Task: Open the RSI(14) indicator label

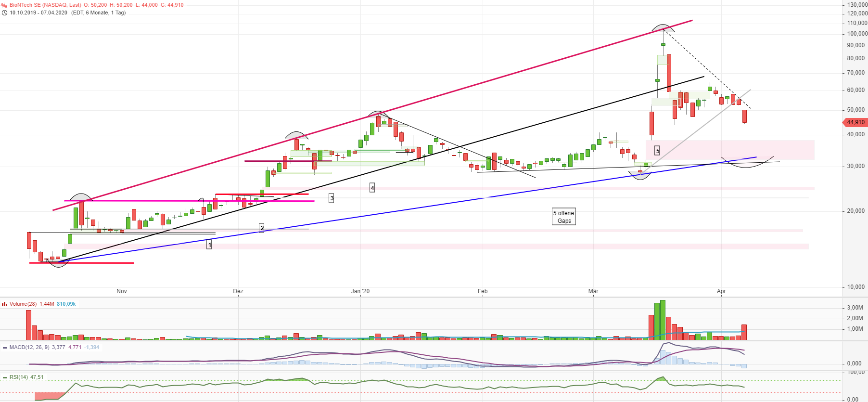Action: point(19,377)
